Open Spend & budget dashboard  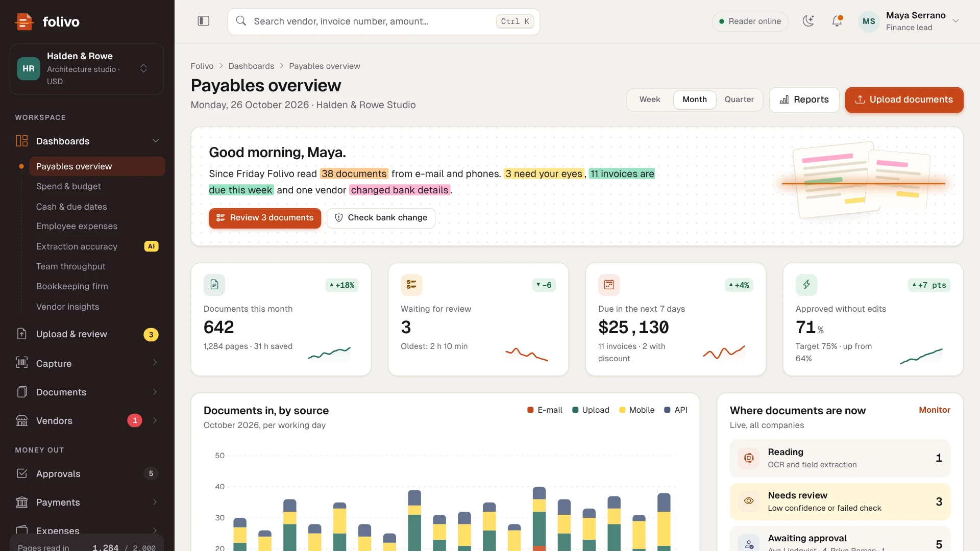[x=97, y=186]
